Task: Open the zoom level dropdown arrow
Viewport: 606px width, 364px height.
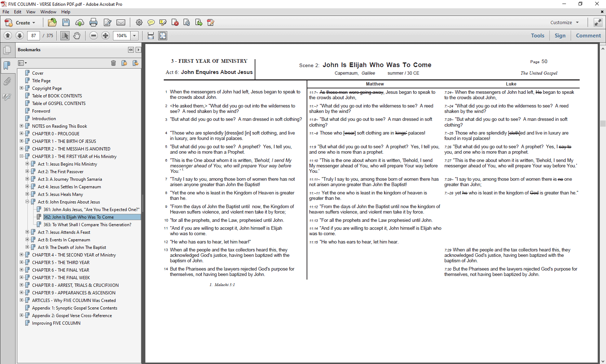Action: coord(135,35)
